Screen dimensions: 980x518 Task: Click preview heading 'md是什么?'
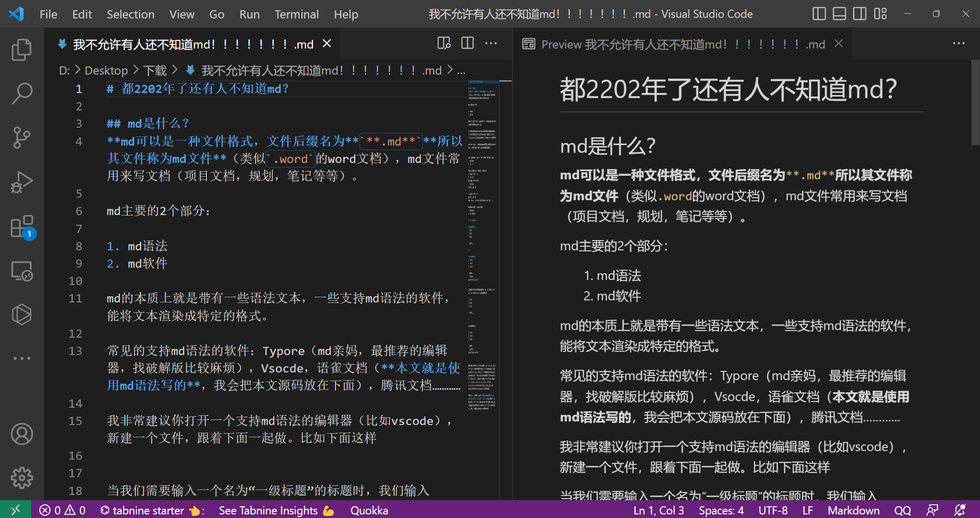click(x=608, y=147)
